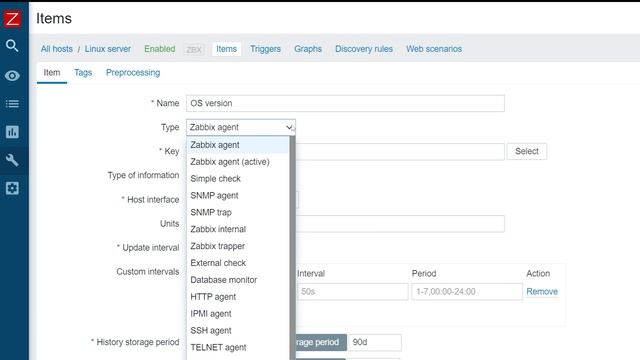The image size is (640, 360).
Task: Open Monitoring eye icon in sidebar
Action: (x=12, y=76)
